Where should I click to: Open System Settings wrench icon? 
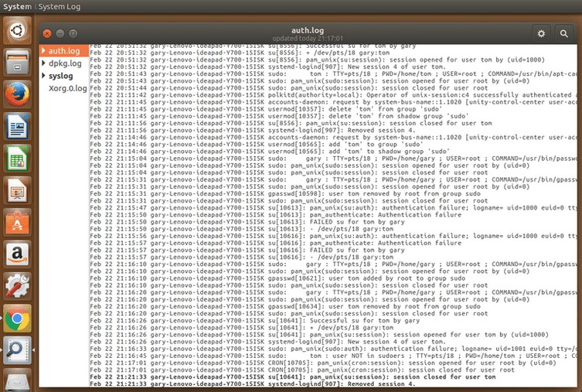point(17,286)
